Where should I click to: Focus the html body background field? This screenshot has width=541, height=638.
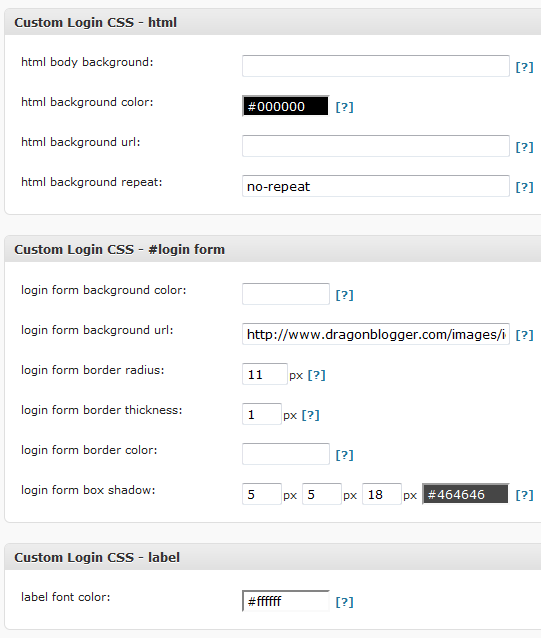376,66
